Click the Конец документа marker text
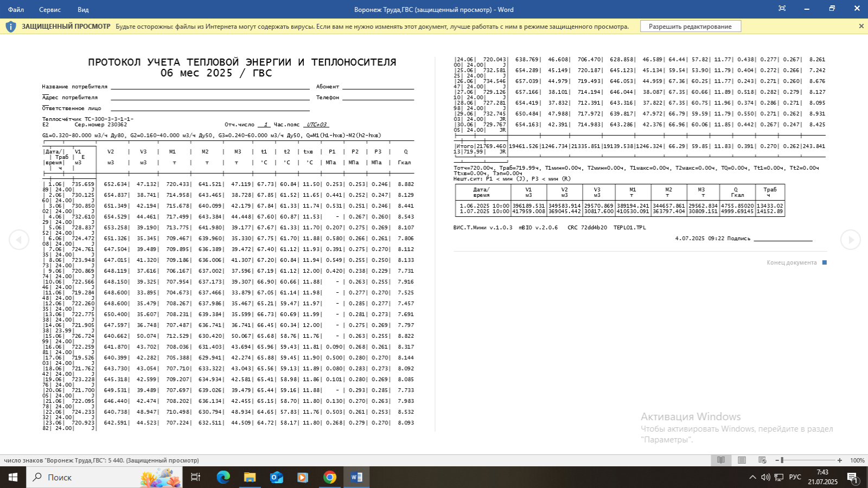868x488 pixels. pyautogui.click(x=792, y=262)
